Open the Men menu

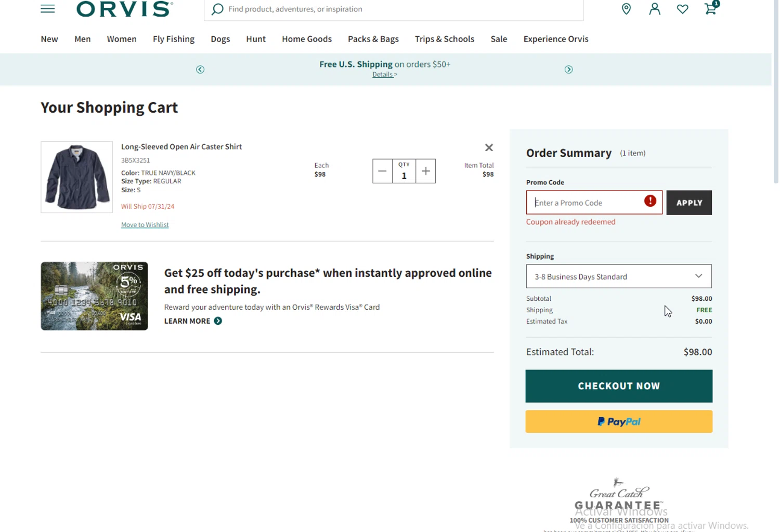83,39
